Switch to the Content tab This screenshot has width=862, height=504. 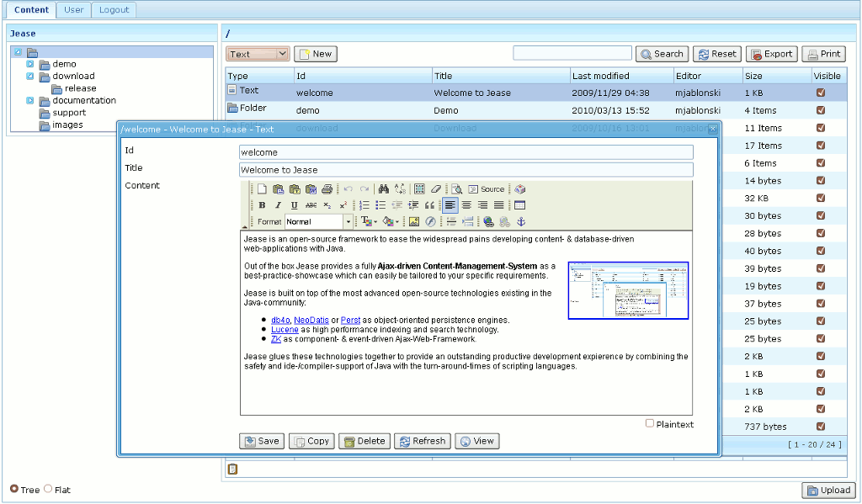[31, 10]
